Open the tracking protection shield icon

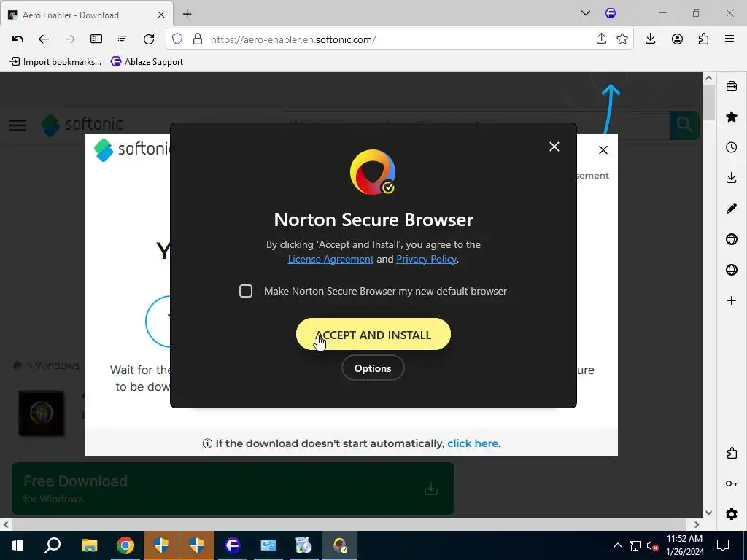click(x=177, y=39)
